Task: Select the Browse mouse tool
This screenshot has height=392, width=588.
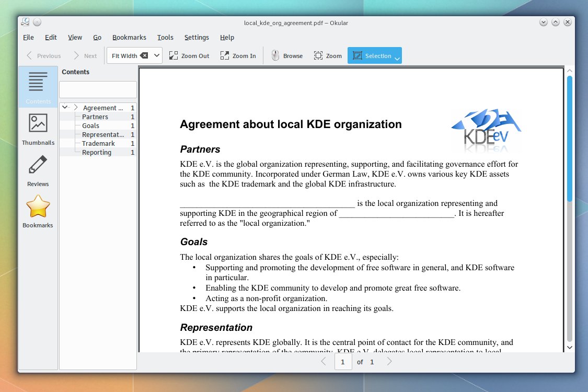Action: [287, 55]
